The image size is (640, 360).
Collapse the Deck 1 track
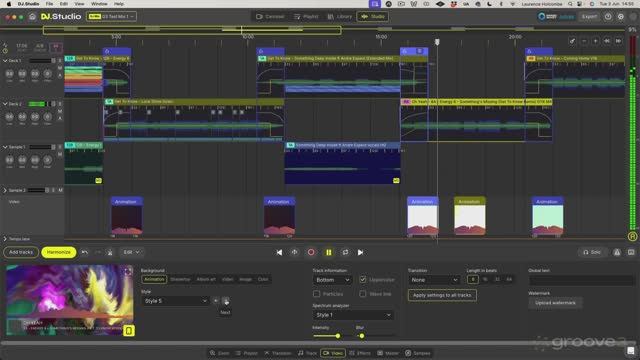pyautogui.click(x=5, y=61)
